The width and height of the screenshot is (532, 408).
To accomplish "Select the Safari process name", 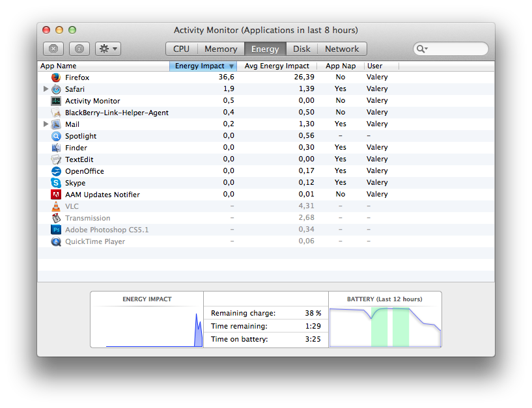I will click(x=75, y=89).
